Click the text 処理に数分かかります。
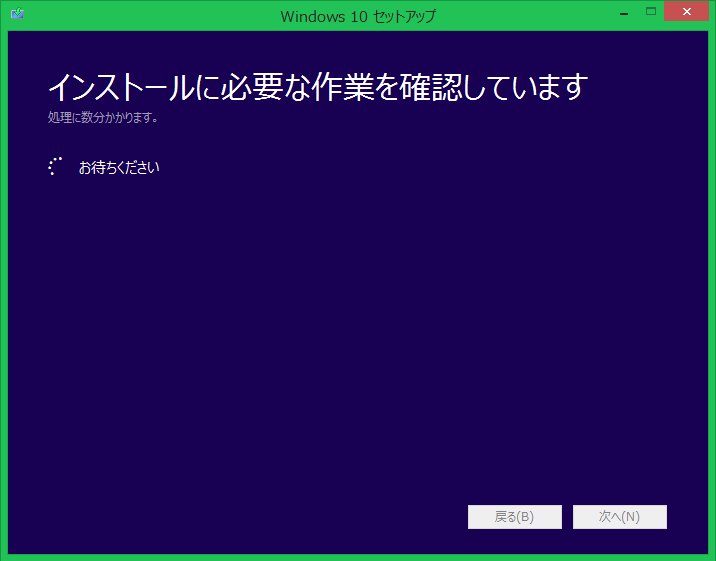Image resolution: width=716 pixels, height=561 pixels. tap(103, 117)
